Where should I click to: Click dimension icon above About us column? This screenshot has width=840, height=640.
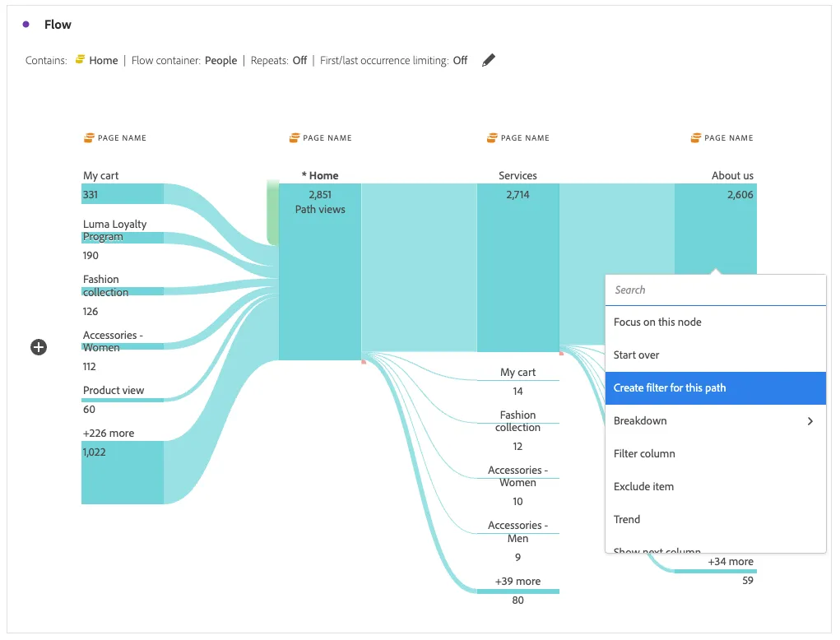pos(695,137)
